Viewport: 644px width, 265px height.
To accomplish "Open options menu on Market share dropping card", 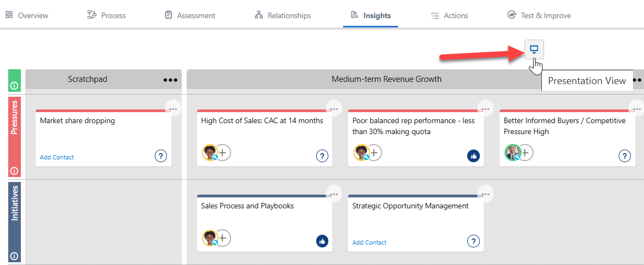I will click(x=173, y=109).
